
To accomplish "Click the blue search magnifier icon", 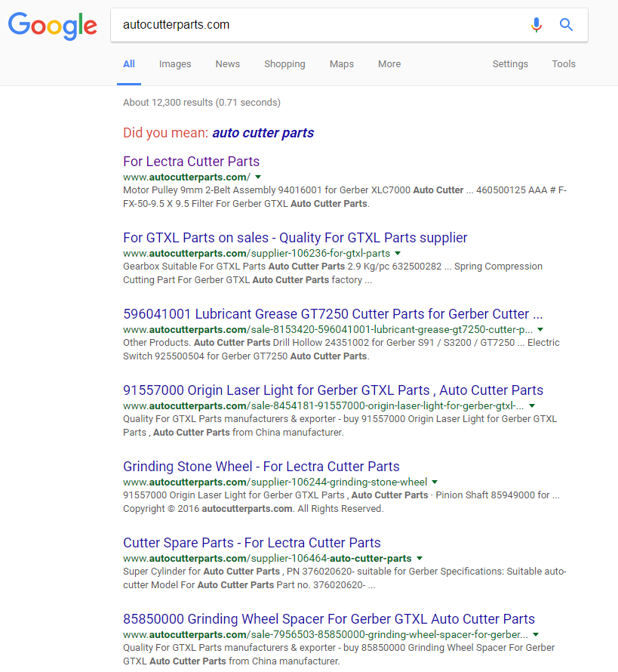I will pyautogui.click(x=566, y=25).
